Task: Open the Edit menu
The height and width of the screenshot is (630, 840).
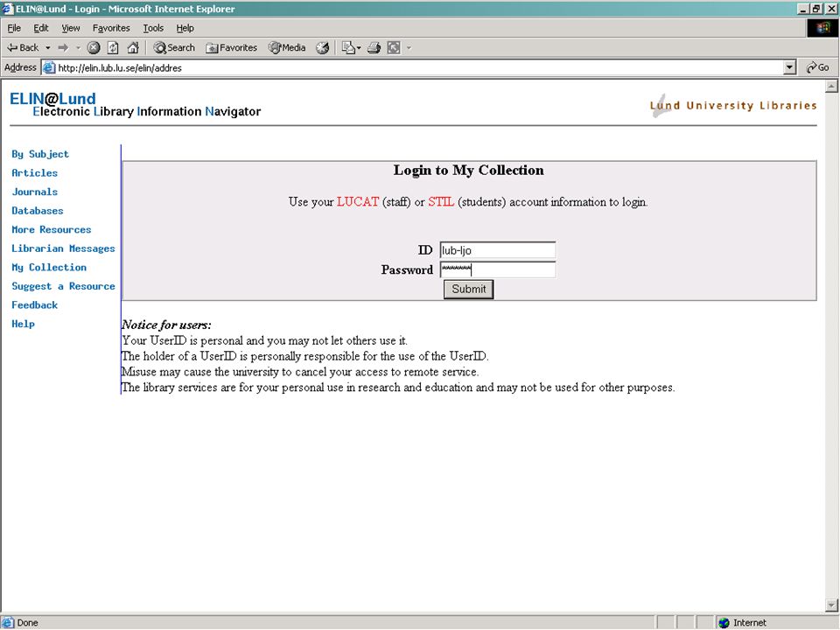Action: pos(41,28)
